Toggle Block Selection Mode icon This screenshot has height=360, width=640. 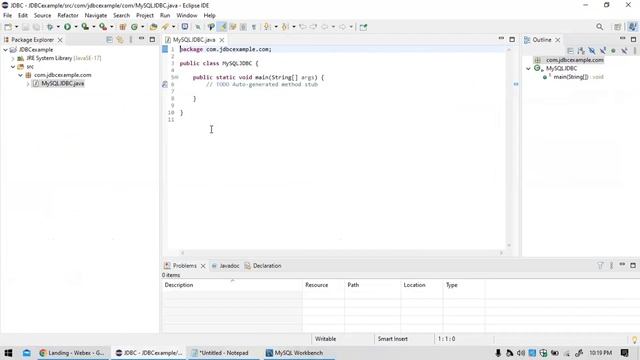click(243, 27)
